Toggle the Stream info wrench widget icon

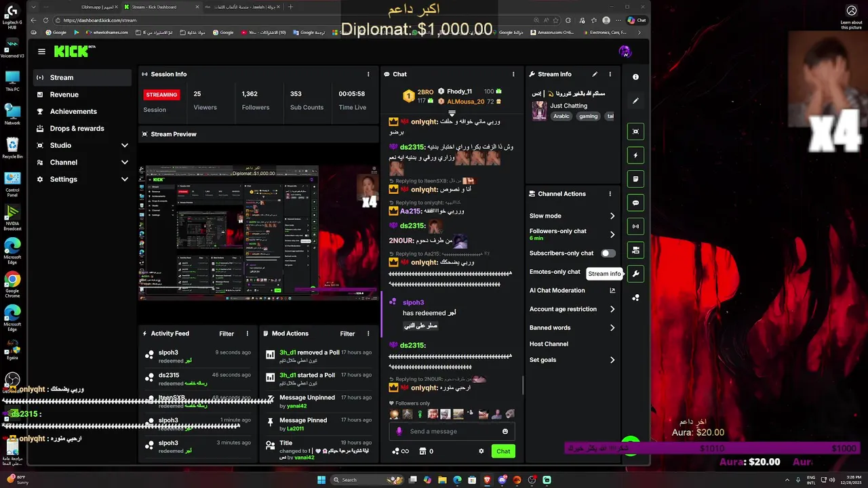click(x=635, y=274)
